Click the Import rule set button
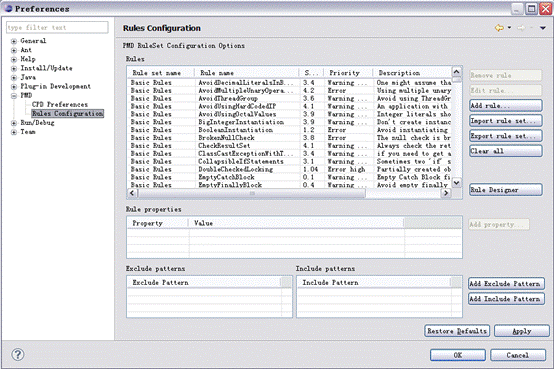This screenshot has height=369, width=554. point(506,121)
